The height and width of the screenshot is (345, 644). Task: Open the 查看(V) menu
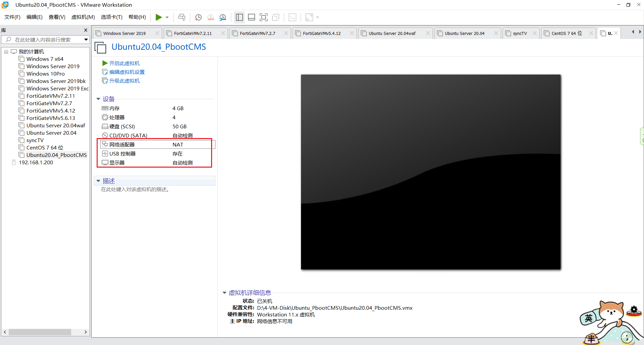pyautogui.click(x=57, y=17)
